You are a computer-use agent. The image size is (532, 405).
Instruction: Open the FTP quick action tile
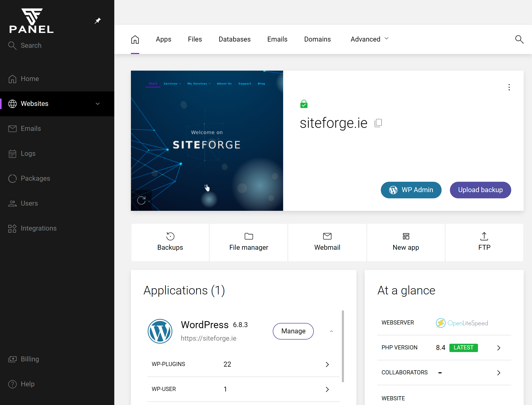pyautogui.click(x=484, y=242)
